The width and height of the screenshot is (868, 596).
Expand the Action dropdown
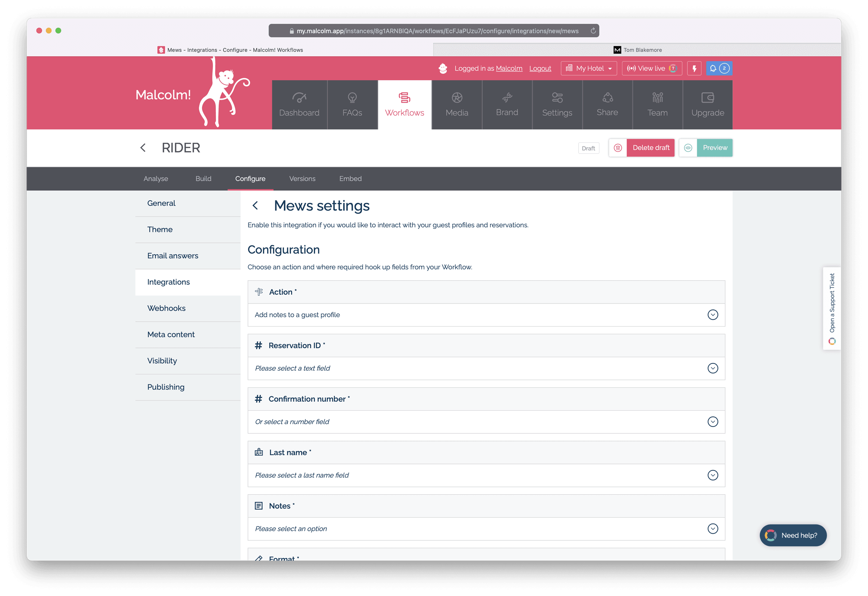[x=712, y=315]
